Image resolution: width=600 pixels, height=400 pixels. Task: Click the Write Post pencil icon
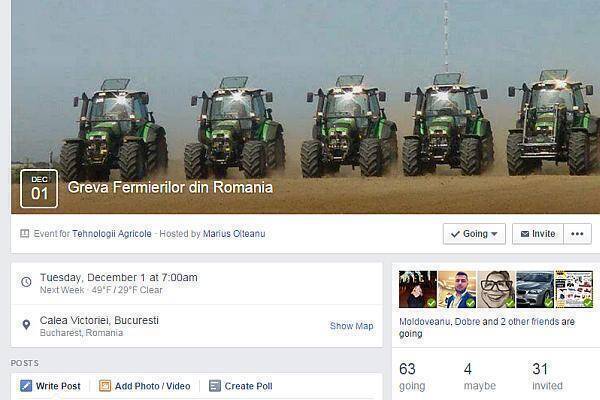(x=26, y=385)
